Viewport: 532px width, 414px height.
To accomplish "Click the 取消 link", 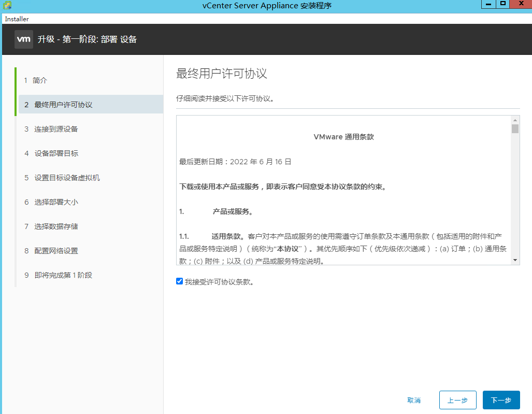I will click(x=414, y=401).
